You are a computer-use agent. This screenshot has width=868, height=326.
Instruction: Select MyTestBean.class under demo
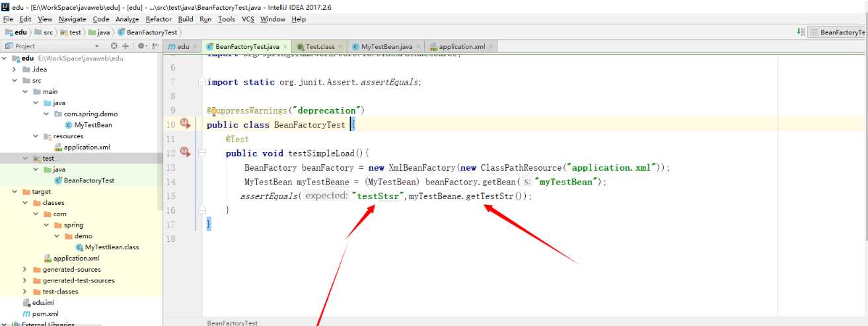[x=107, y=247]
